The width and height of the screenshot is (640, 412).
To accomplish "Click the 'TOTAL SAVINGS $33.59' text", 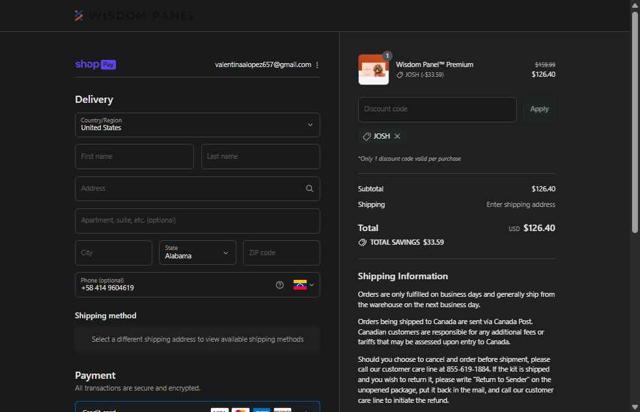I will (x=407, y=243).
